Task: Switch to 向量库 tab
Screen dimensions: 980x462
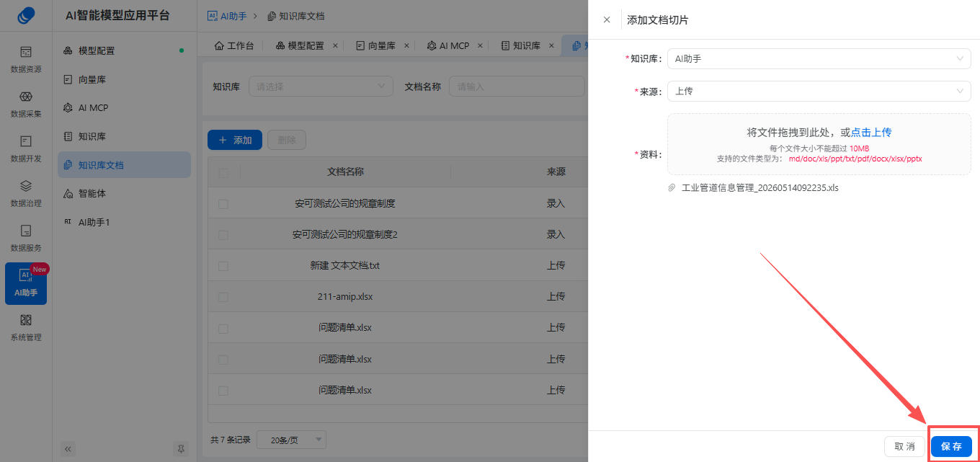Action: coord(376,45)
